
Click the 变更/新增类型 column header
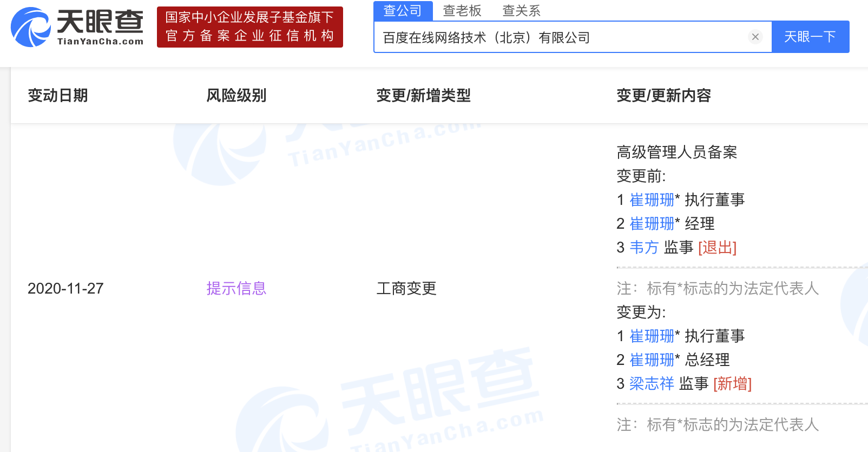tap(424, 96)
